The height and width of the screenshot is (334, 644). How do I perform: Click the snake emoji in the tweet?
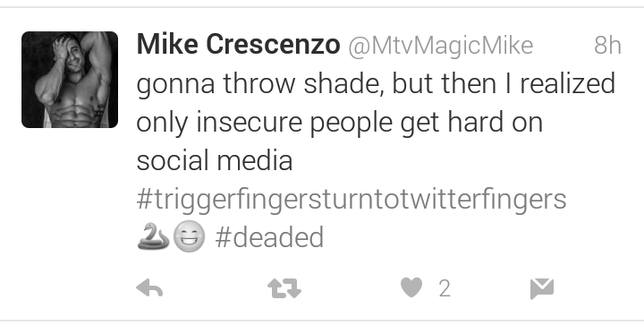tap(153, 236)
